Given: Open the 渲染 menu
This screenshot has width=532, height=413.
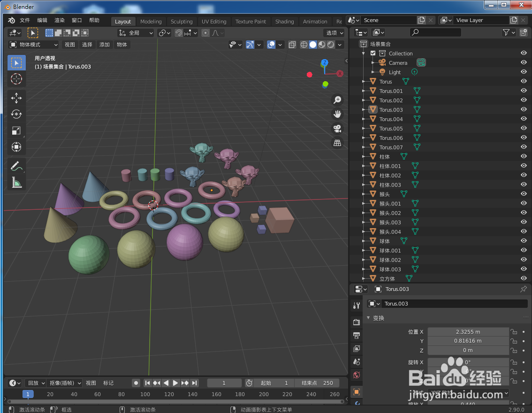Looking at the screenshot, I should click(x=59, y=20).
